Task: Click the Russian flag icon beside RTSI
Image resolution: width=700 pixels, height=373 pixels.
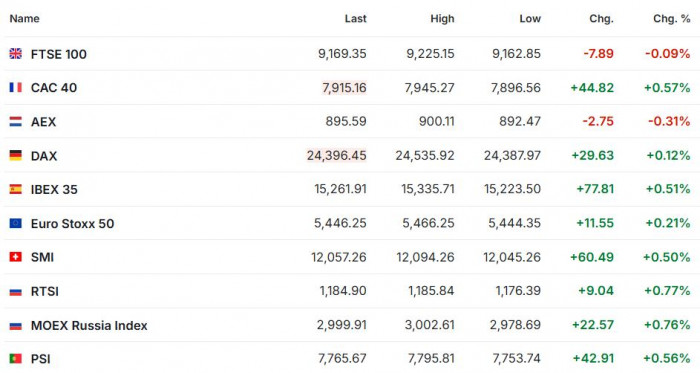Action: pyautogui.click(x=16, y=292)
